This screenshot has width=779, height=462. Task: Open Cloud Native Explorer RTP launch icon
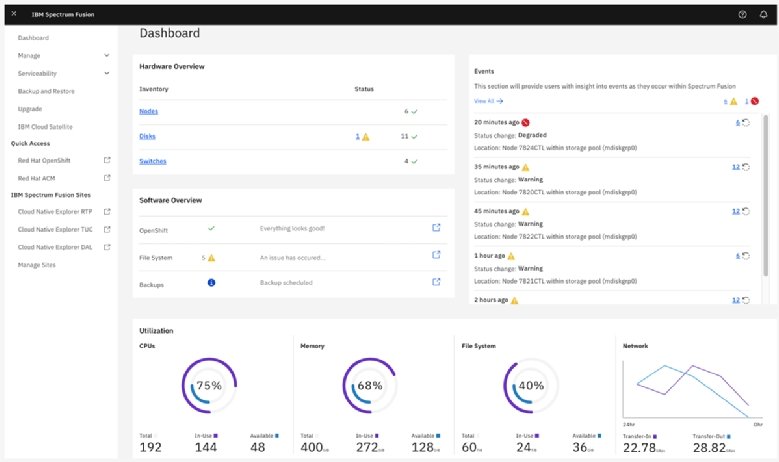tap(107, 212)
